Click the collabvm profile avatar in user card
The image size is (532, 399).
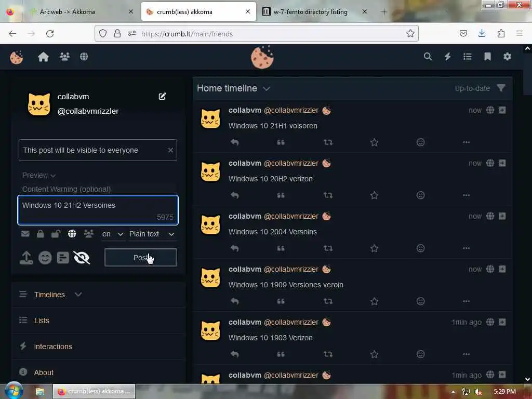click(39, 104)
